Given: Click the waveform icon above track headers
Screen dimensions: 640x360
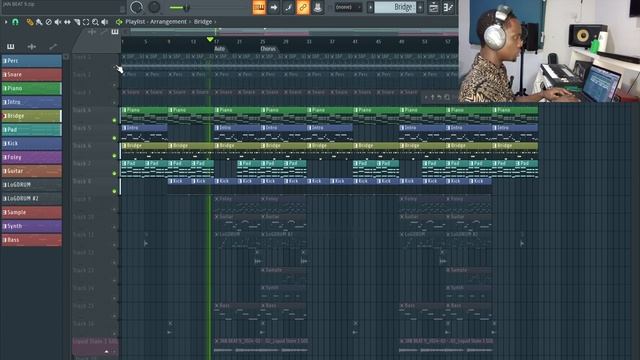Looking at the screenshot, I should point(92,32).
